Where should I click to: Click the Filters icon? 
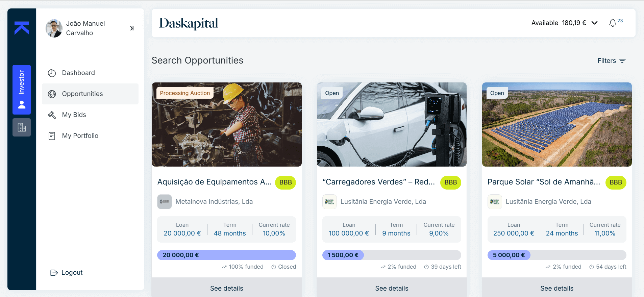click(622, 61)
